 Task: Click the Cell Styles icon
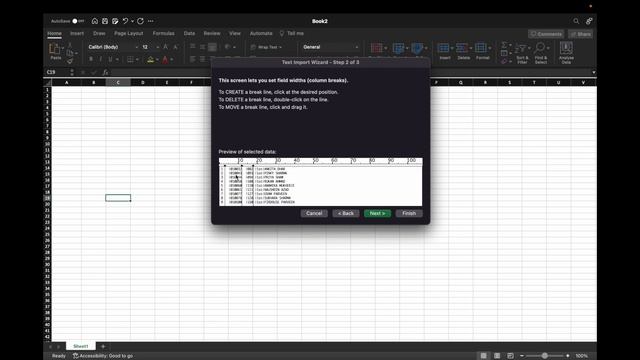click(x=417, y=49)
